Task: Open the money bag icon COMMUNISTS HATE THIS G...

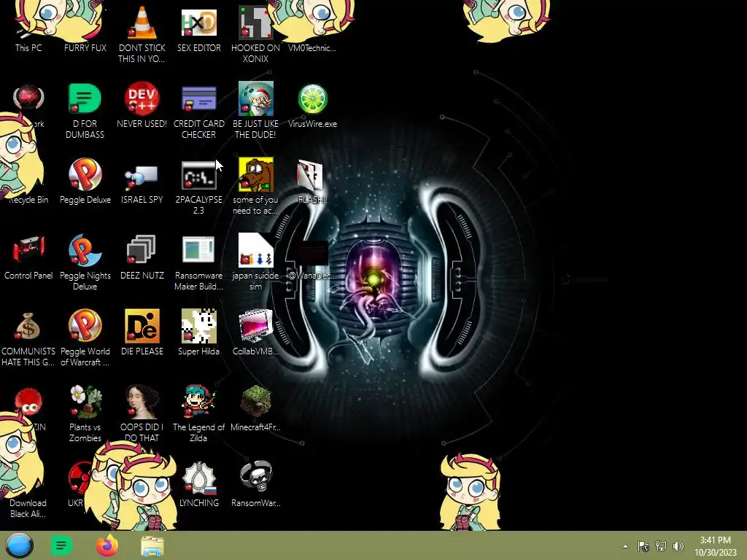Action: pyautogui.click(x=28, y=327)
